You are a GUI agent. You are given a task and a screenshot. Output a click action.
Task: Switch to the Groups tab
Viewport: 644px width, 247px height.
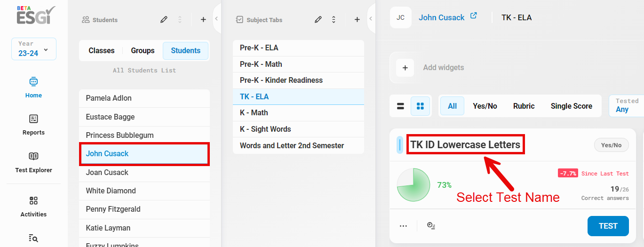[x=143, y=51]
